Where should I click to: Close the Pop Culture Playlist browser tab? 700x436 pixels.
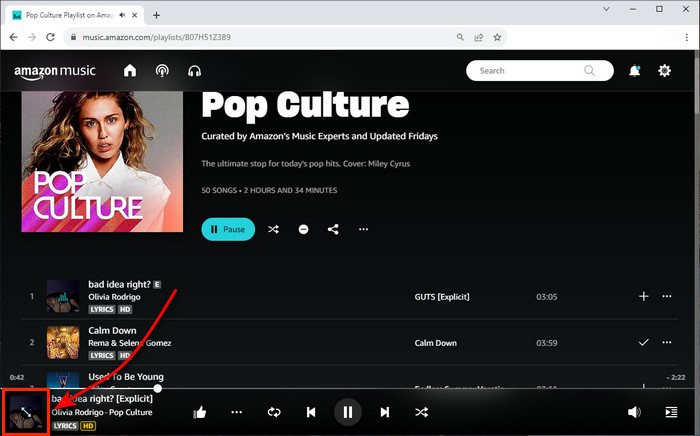134,15
